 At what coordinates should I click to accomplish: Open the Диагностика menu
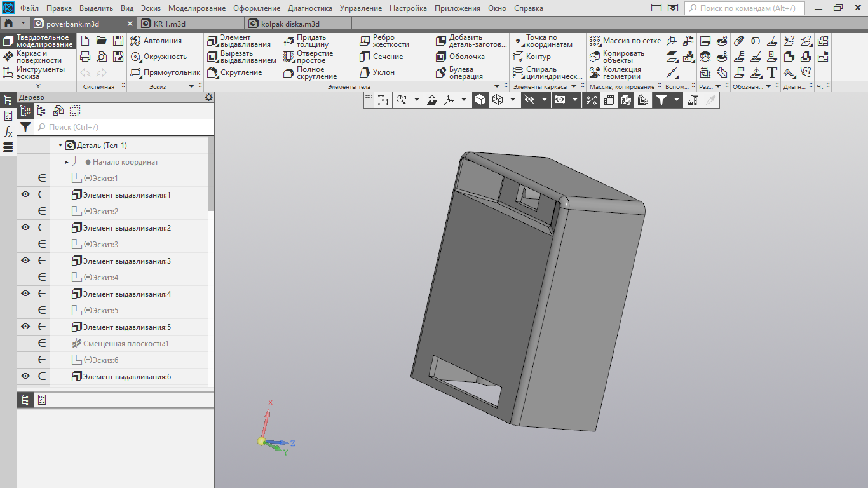(309, 8)
